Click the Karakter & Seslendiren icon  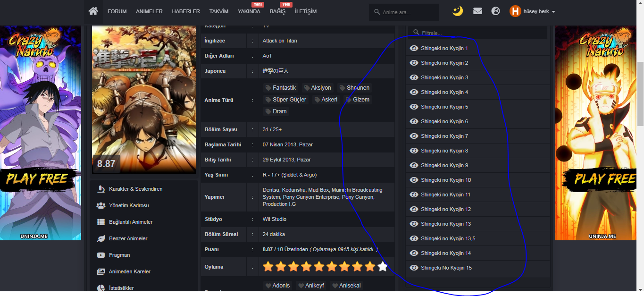[x=100, y=189]
